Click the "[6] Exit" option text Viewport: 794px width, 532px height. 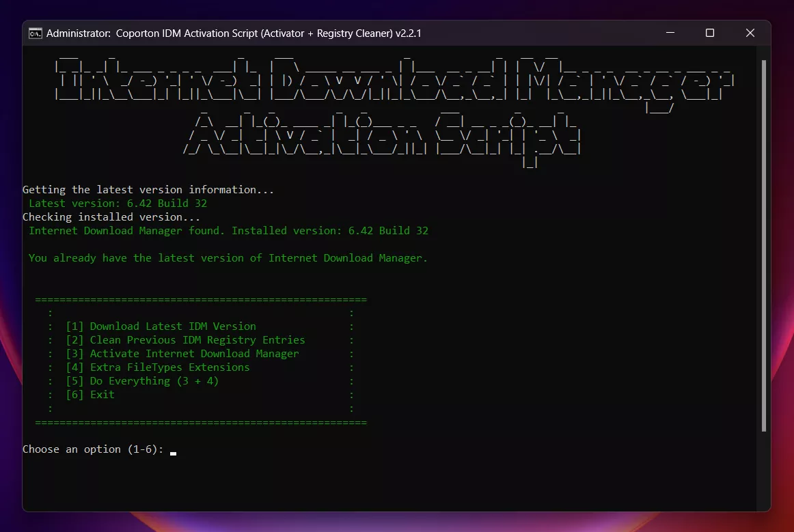pyautogui.click(x=90, y=395)
